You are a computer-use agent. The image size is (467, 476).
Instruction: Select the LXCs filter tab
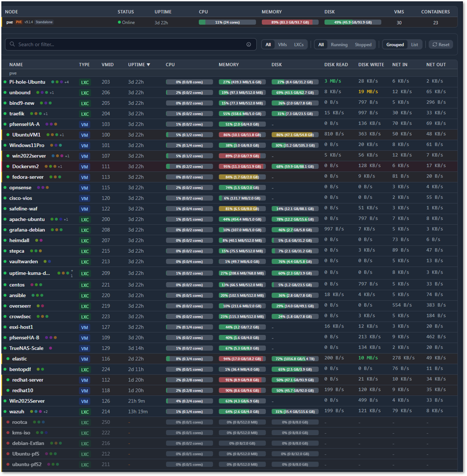click(x=299, y=44)
